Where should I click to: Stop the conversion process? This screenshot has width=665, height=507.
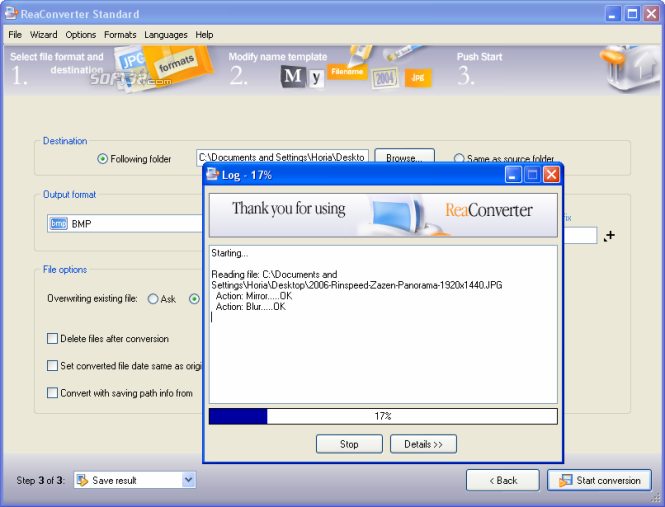click(349, 444)
